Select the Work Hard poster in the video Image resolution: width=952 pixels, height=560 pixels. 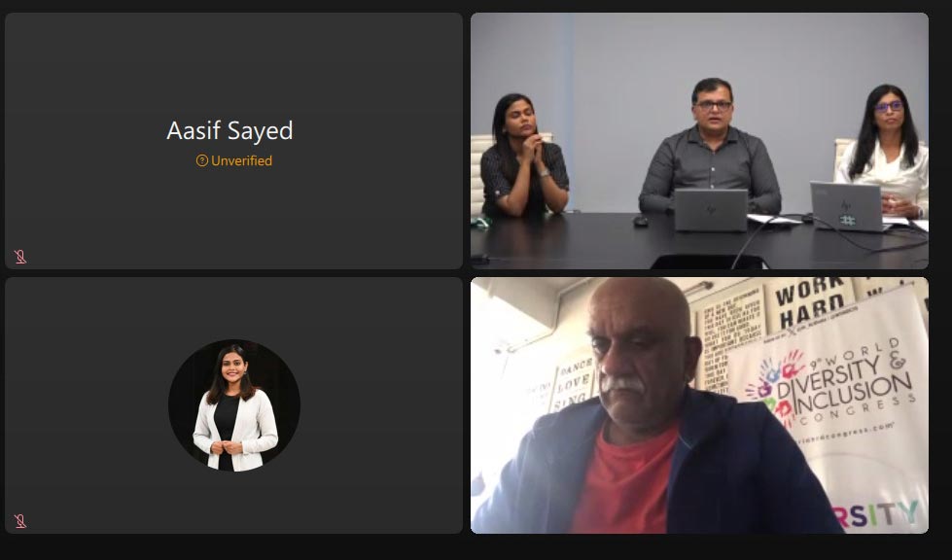810,300
